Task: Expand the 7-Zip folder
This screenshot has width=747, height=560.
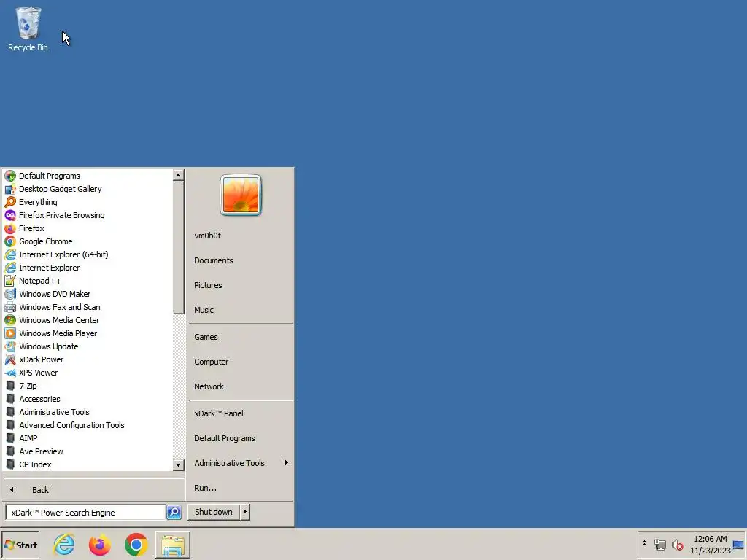Action: click(x=28, y=386)
